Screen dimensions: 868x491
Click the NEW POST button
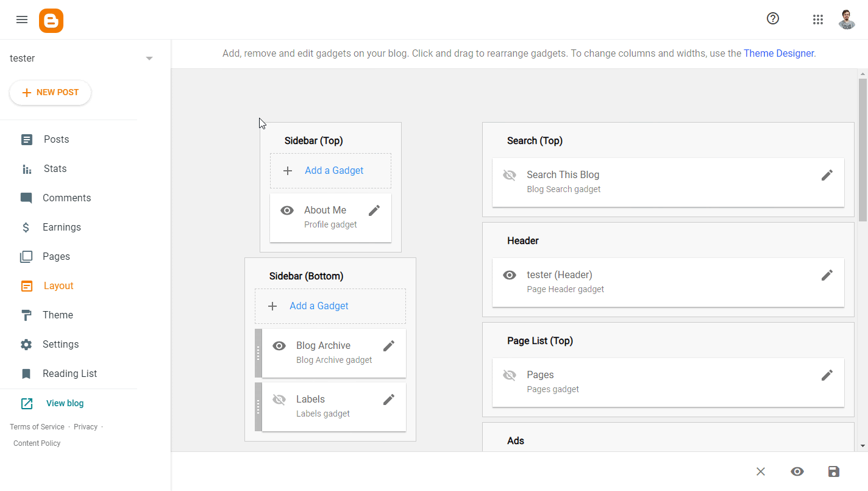pos(50,92)
